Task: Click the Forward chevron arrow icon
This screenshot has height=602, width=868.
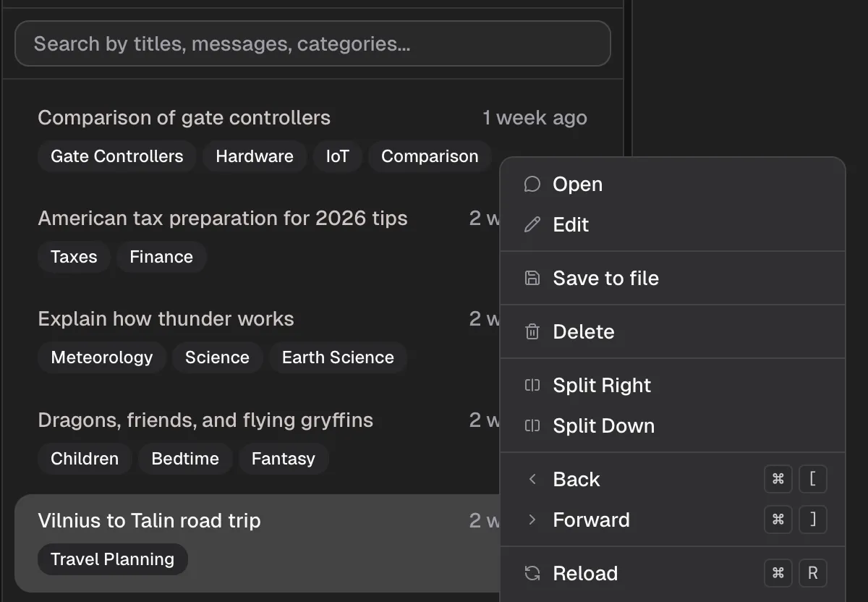Action: pos(532,520)
